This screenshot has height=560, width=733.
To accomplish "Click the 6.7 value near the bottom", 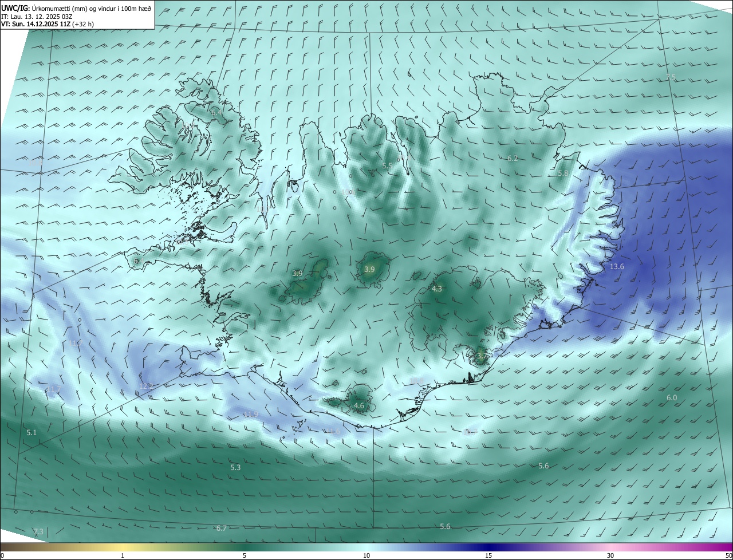I will coord(222,528).
